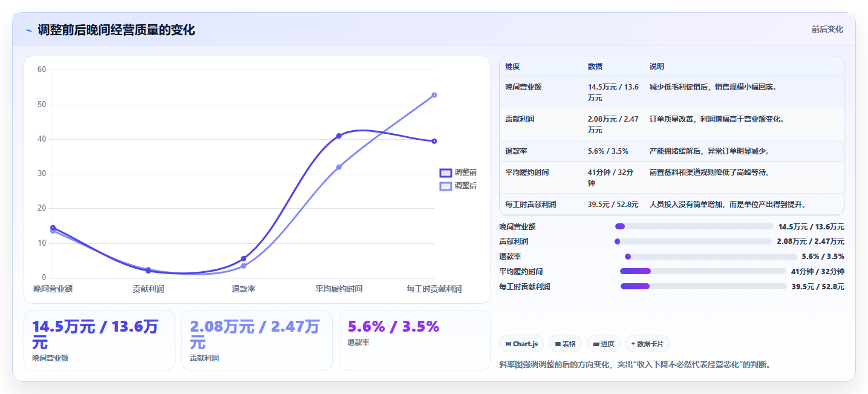Click the 调整前 data point at 退款率
Viewport: 868px width, 394px height.
coord(244,258)
